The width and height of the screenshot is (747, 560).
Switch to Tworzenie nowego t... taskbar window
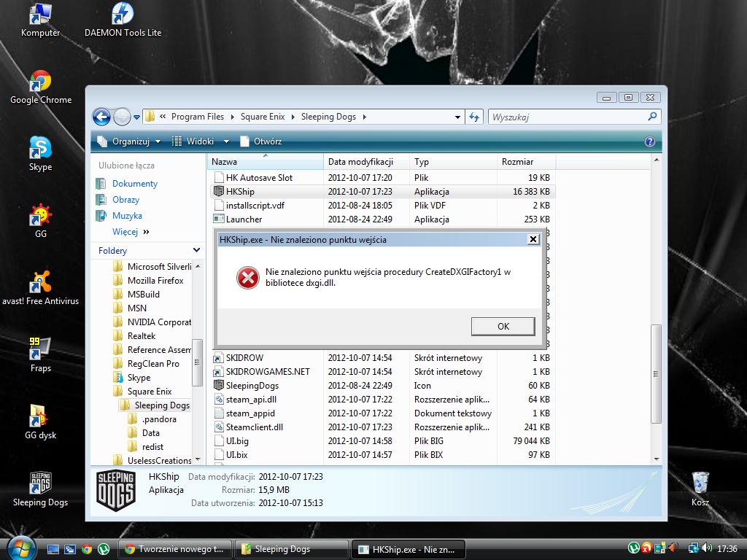click(x=174, y=549)
